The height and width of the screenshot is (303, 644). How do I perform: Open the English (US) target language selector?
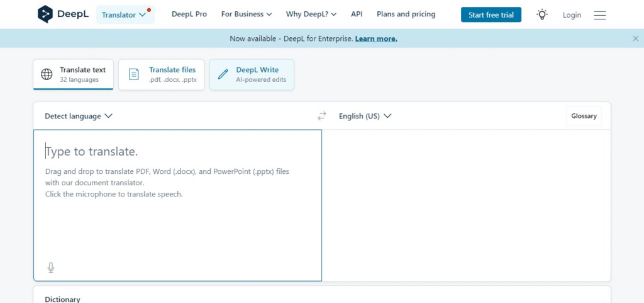365,116
